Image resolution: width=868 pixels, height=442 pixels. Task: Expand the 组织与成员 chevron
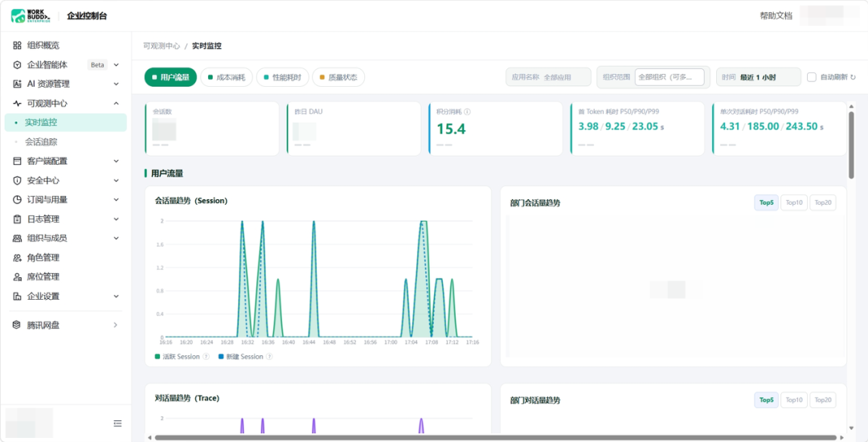[x=117, y=239]
